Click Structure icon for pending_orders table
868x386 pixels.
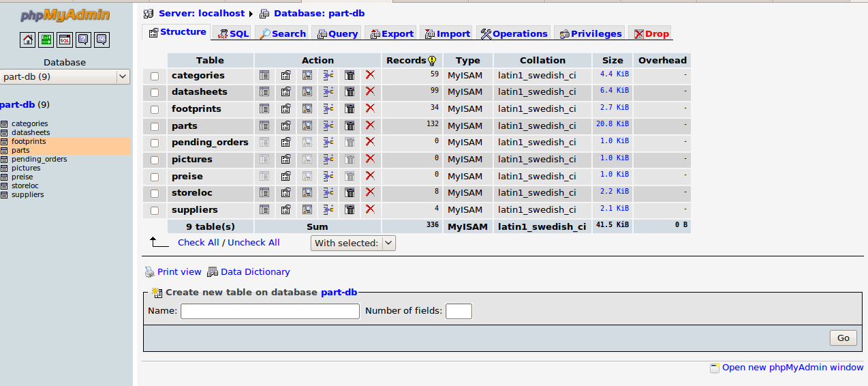(x=286, y=142)
